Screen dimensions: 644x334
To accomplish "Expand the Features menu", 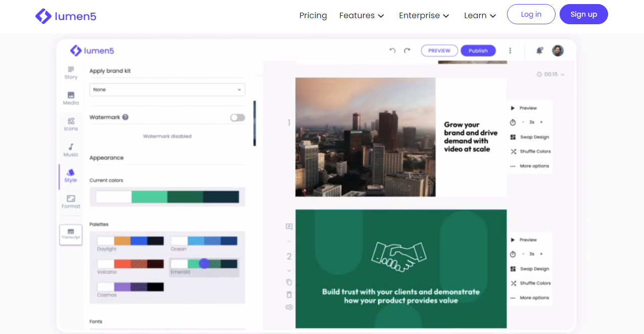I will [x=361, y=16].
